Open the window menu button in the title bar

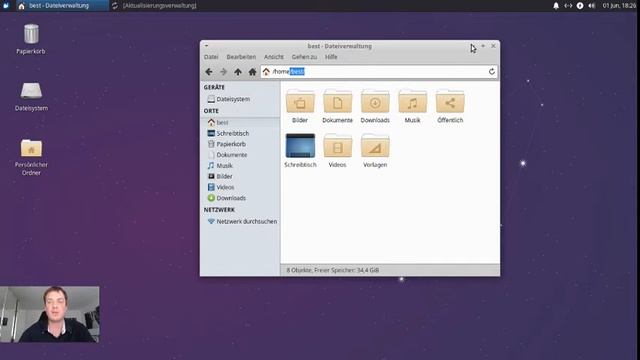pos(207,46)
